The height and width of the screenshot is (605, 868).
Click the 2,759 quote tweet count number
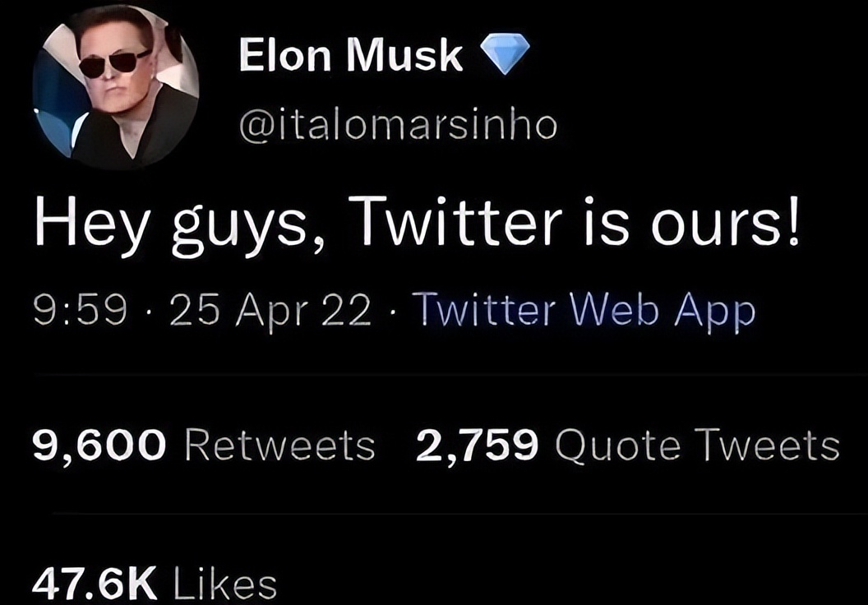tap(477, 445)
